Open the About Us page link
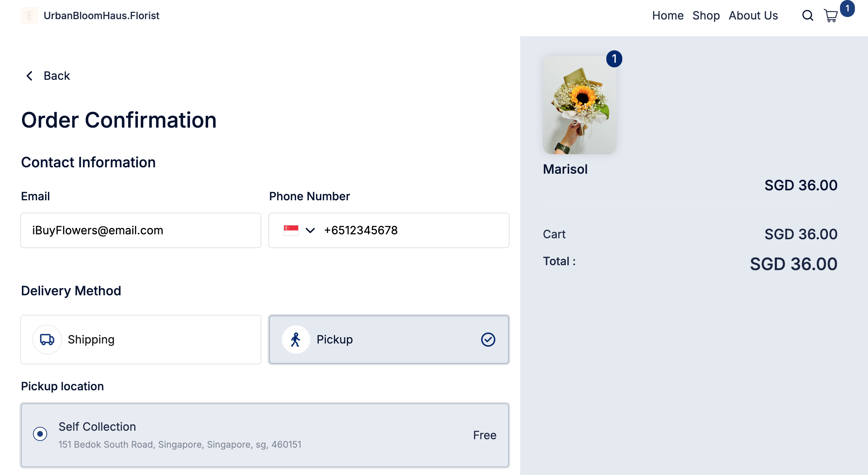868x475 pixels. coord(753,16)
